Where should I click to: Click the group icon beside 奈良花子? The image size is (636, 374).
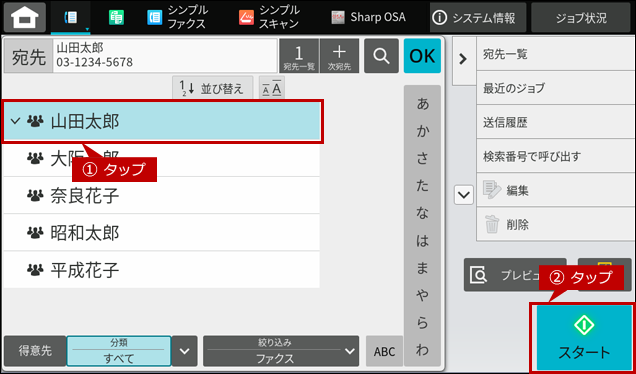click(35, 196)
